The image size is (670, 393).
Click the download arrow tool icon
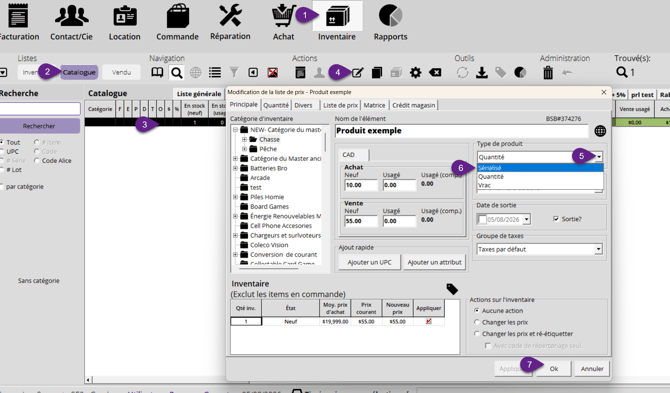point(482,73)
